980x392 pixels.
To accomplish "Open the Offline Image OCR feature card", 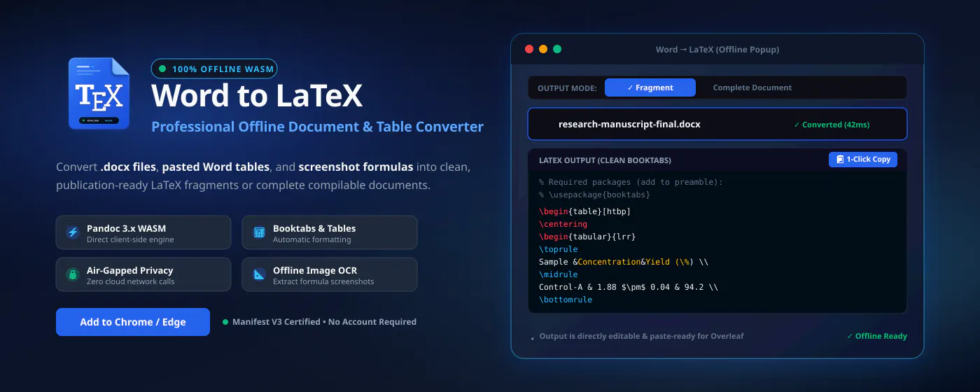I will tap(330, 274).
